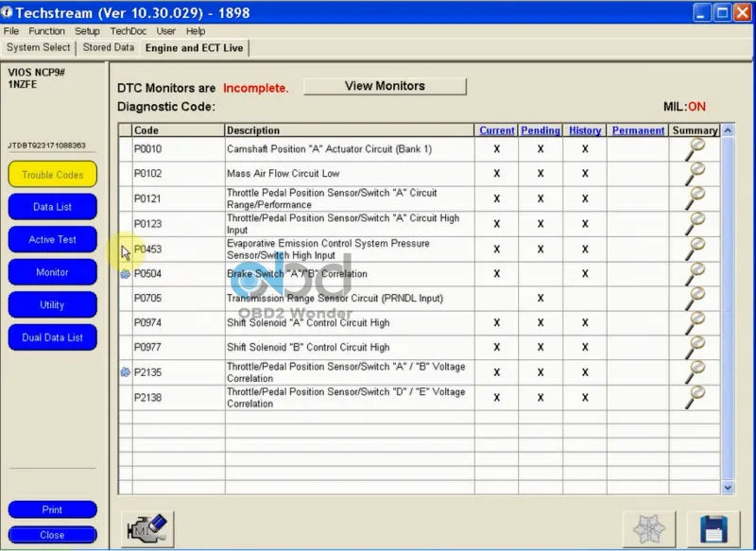Switch to the Stored Data tab
The height and width of the screenshot is (551, 756).
click(x=109, y=47)
